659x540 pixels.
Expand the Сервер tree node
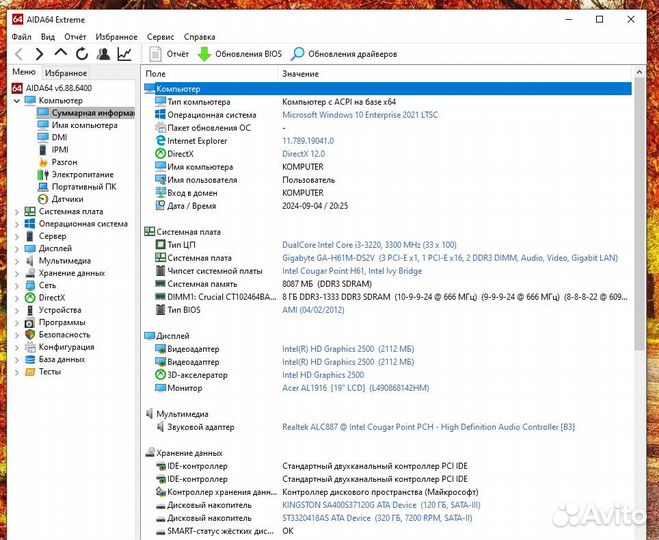coord(17,237)
